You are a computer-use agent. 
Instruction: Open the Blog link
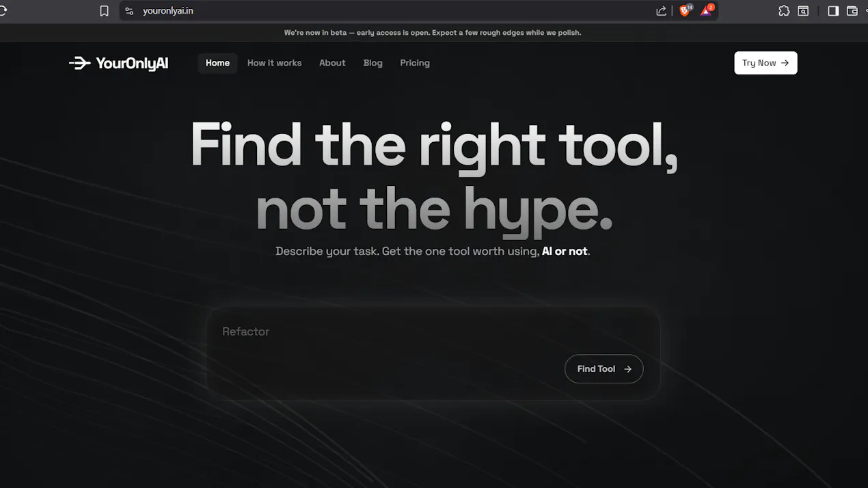tap(372, 63)
